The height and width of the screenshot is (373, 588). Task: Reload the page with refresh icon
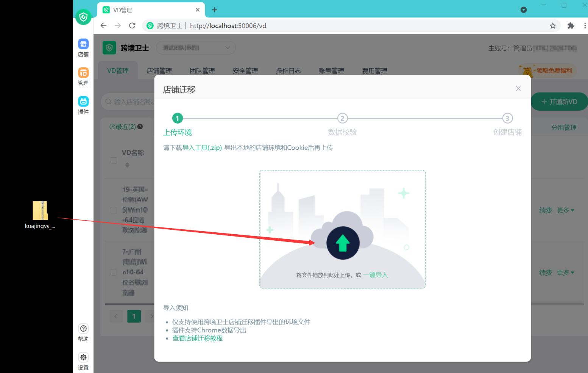(x=132, y=26)
